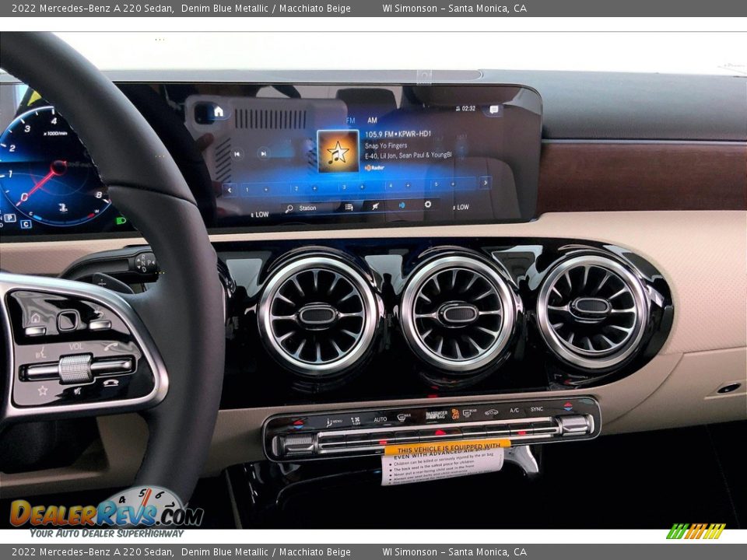Page station presets left with the arrow
This screenshot has width=747, height=560.
point(230,190)
